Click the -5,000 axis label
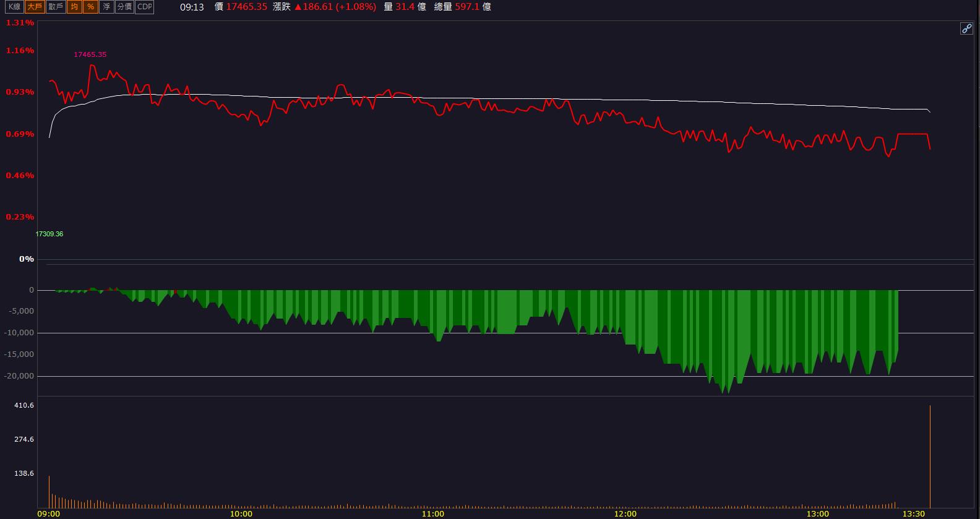 (22, 311)
